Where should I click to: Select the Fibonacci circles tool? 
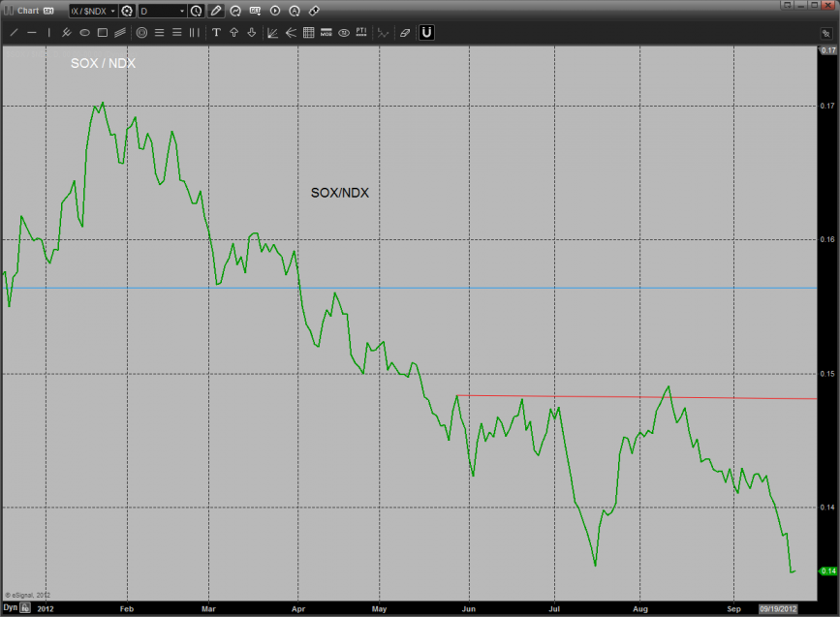(141, 32)
